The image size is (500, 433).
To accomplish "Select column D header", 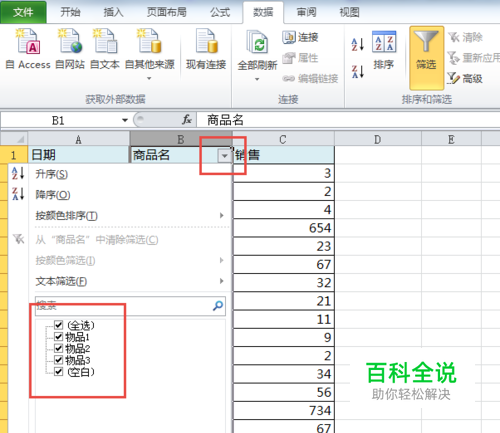I will point(378,139).
